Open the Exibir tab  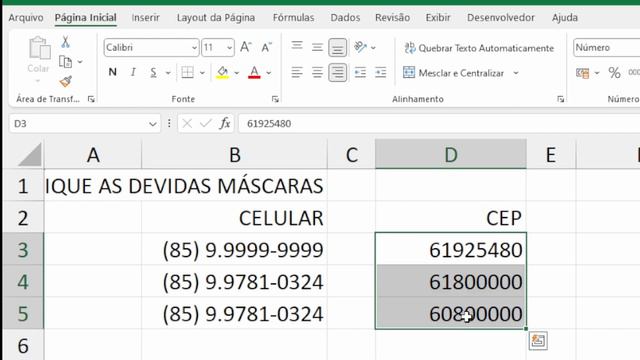(x=438, y=18)
